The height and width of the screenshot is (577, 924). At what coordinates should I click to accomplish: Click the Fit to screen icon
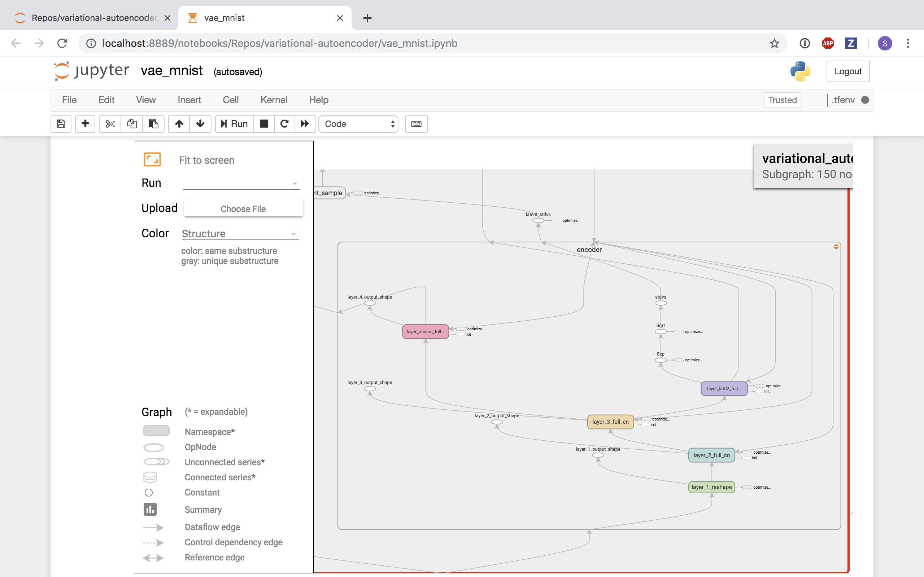click(152, 159)
